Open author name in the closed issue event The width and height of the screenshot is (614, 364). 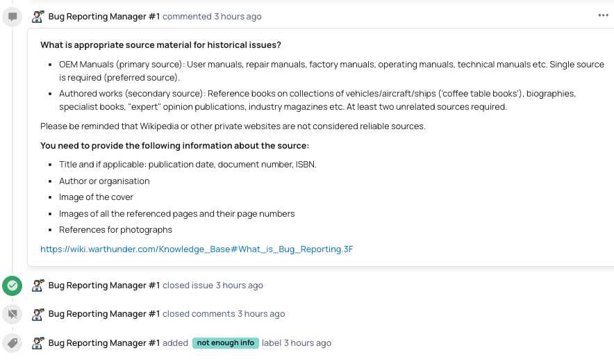[104, 286]
